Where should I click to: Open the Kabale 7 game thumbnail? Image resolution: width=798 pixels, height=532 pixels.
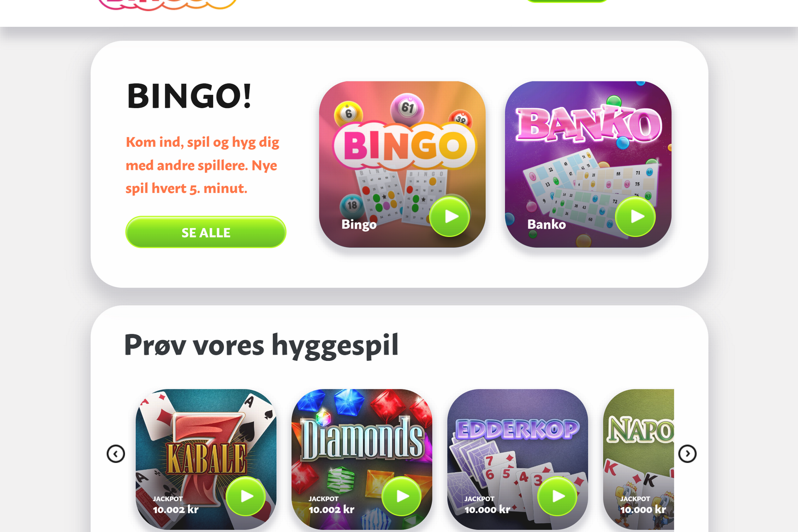(x=206, y=459)
